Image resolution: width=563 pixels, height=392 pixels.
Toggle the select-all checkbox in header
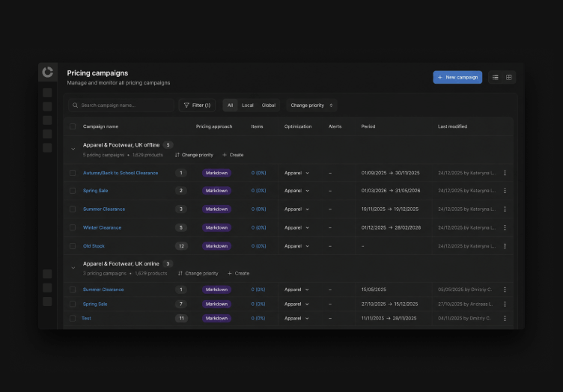point(73,126)
